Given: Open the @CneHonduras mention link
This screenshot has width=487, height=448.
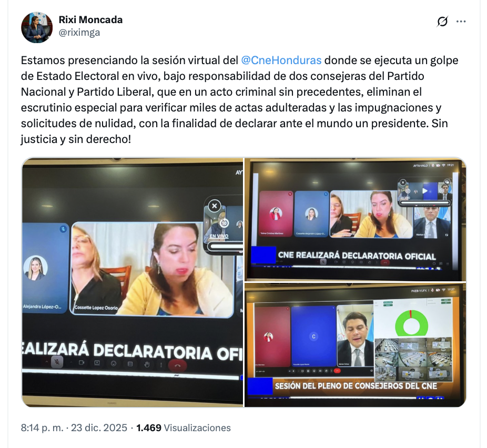Looking at the screenshot, I should coord(281,60).
